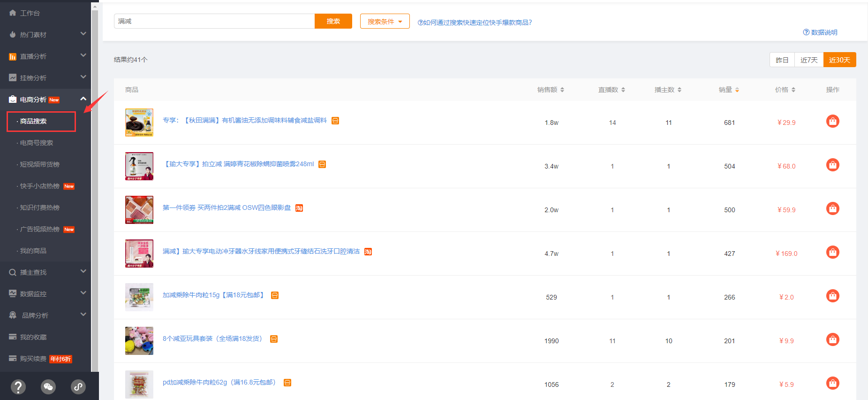The width and height of the screenshot is (868, 400).
Task: Open 秋田满满 有机酱油 product link
Action: [x=245, y=121]
